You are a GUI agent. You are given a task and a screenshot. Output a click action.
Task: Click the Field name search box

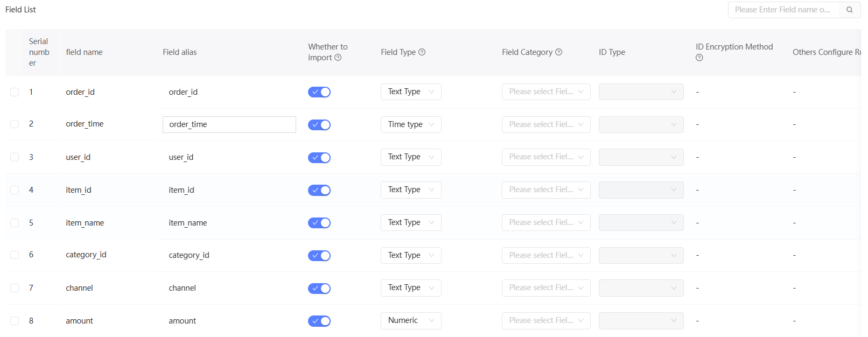click(x=783, y=10)
